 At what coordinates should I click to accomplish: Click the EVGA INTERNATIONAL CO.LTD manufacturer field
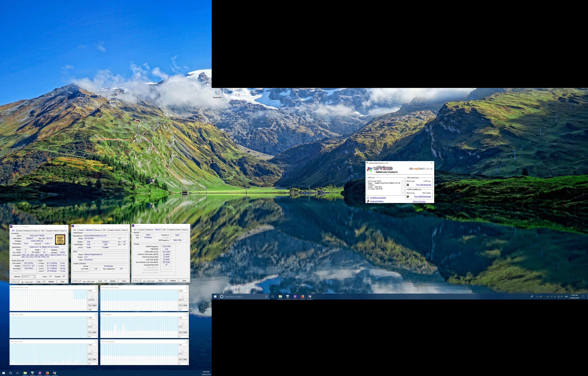click(x=106, y=236)
